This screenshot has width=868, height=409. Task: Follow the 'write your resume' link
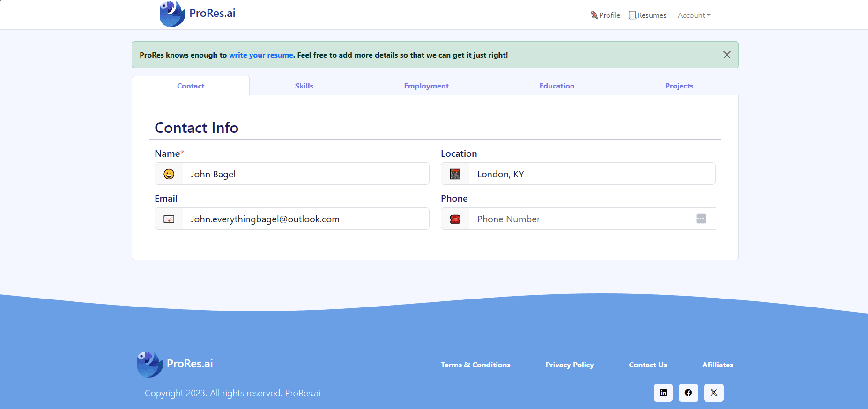pyautogui.click(x=261, y=55)
